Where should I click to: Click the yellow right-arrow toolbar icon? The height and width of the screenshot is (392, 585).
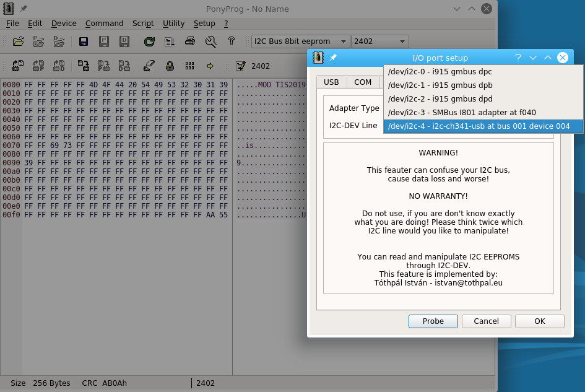click(210, 66)
